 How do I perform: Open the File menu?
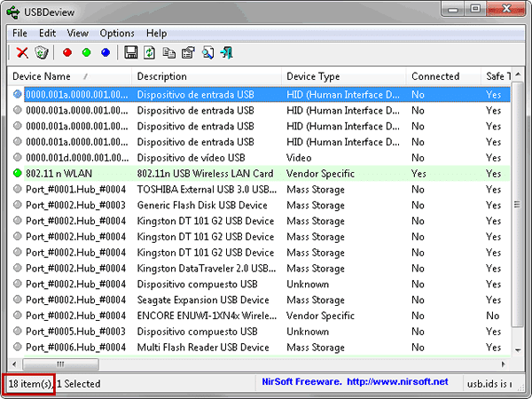20,34
